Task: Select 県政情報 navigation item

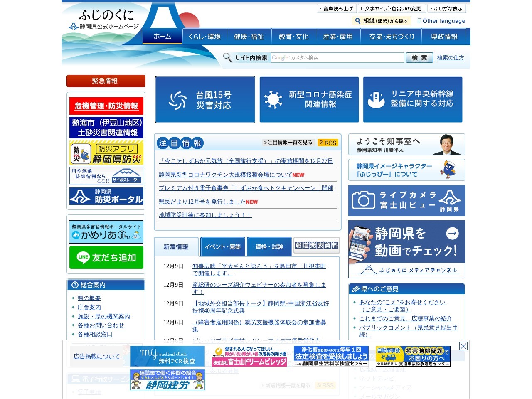Action: coord(444,37)
